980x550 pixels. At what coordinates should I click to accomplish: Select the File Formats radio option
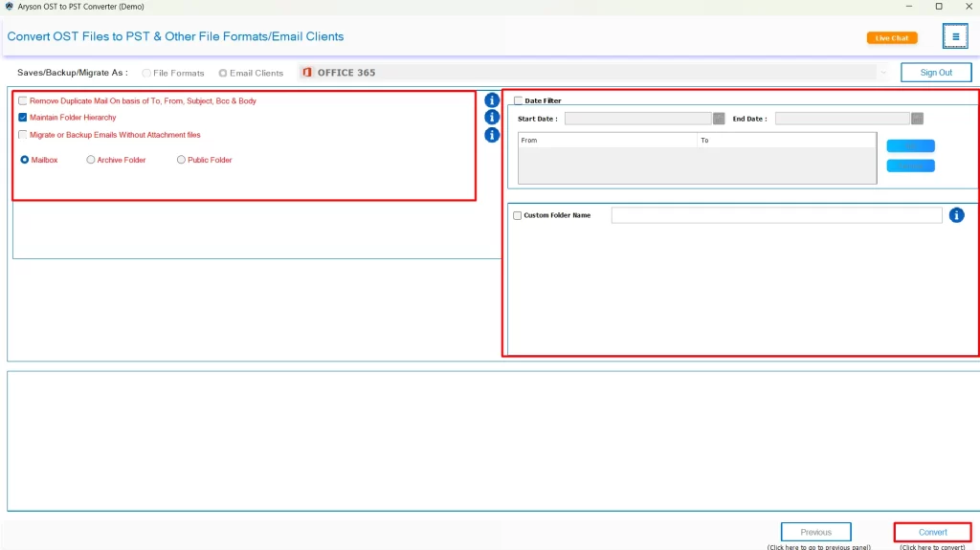pyautogui.click(x=146, y=73)
